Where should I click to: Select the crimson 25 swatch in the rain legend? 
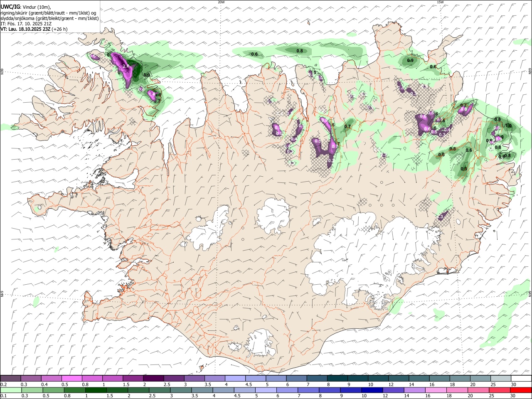tap(500, 390)
